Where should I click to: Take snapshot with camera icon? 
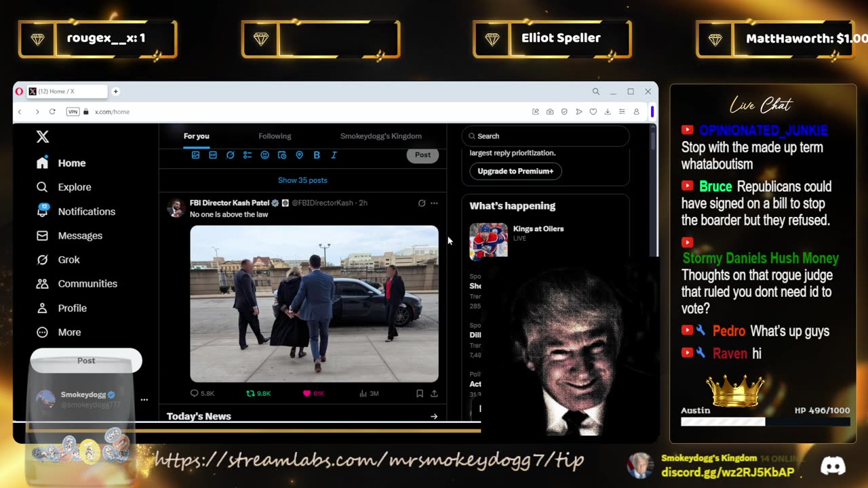[x=550, y=112]
